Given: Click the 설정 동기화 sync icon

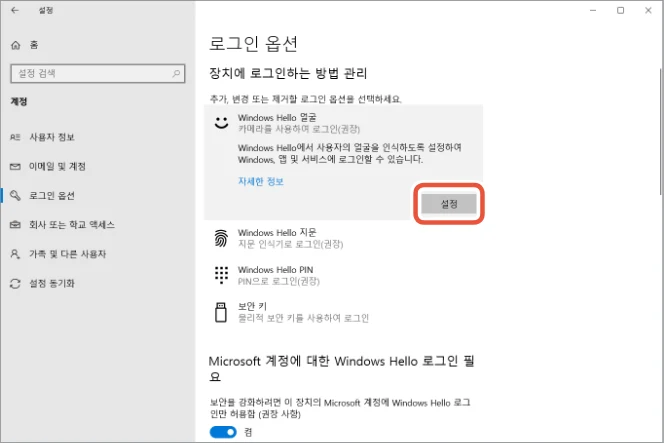Looking at the screenshot, I should (x=15, y=283).
